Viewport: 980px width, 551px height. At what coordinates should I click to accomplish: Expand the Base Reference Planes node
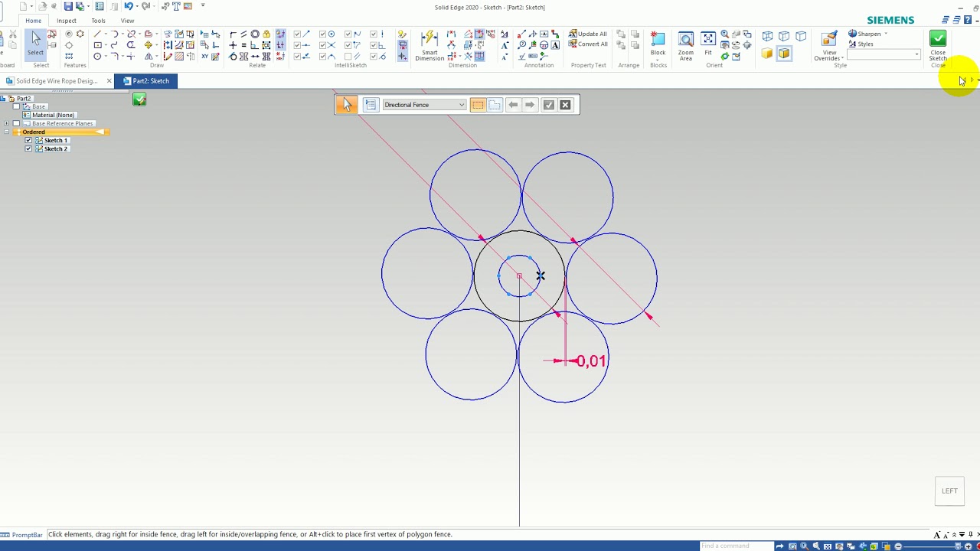pyautogui.click(x=7, y=123)
